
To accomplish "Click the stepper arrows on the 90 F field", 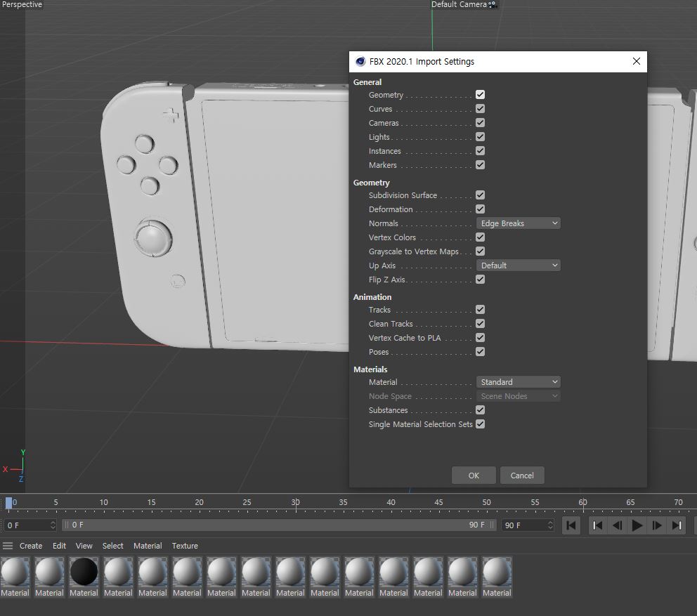I will 550,525.
